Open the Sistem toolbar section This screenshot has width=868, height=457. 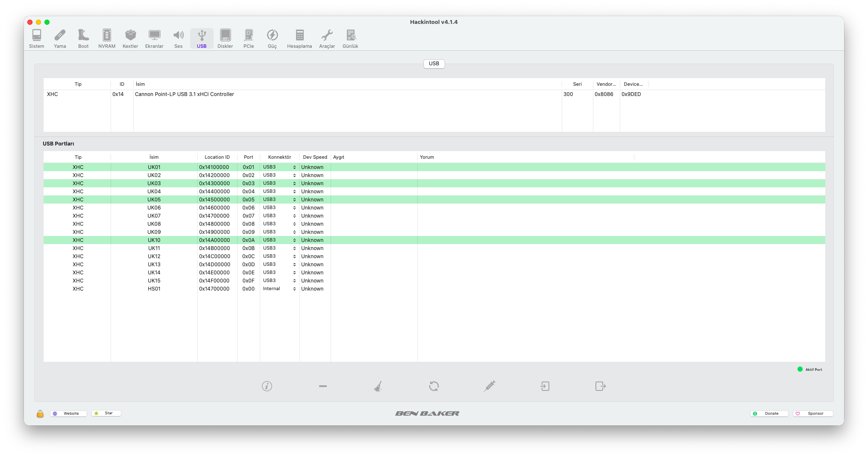click(37, 39)
